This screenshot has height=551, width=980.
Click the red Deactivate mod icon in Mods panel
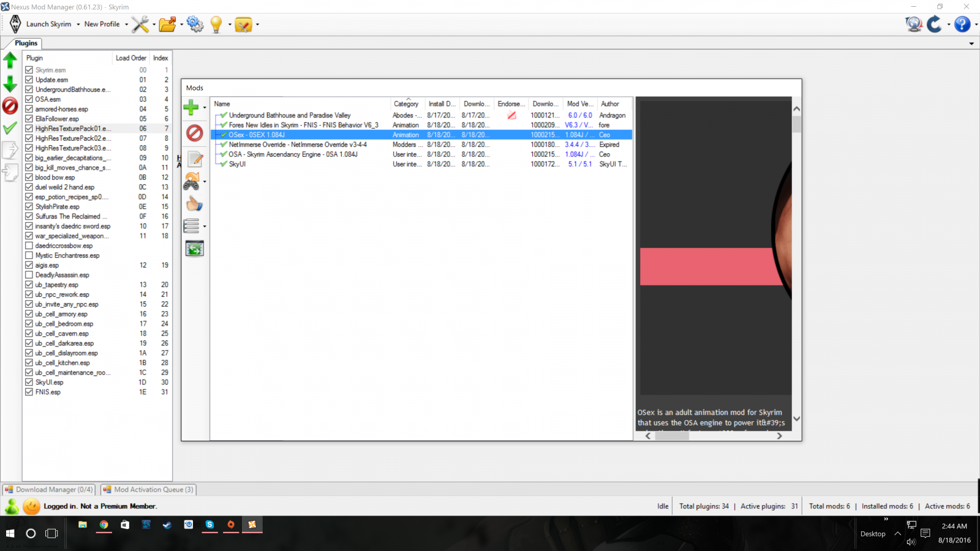(x=194, y=133)
